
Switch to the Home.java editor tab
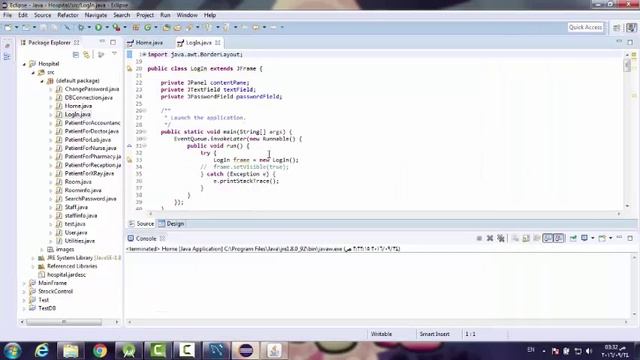(x=145, y=42)
